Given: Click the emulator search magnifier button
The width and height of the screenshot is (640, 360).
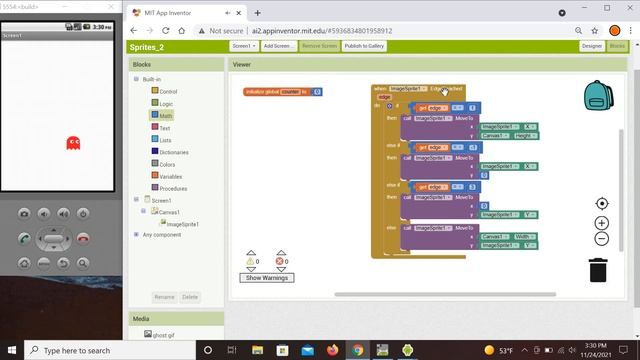Looking at the screenshot, I should click(83, 263).
